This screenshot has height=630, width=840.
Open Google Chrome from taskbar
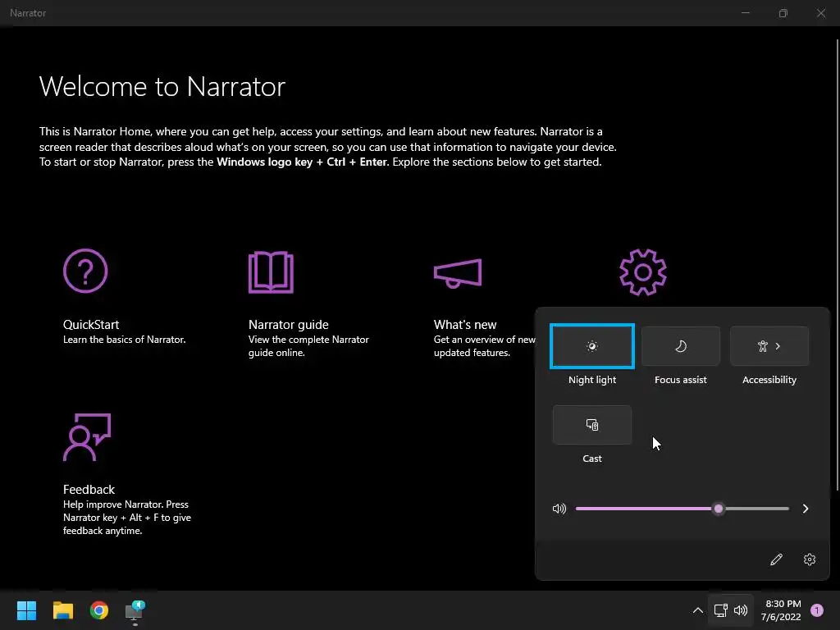tap(99, 610)
